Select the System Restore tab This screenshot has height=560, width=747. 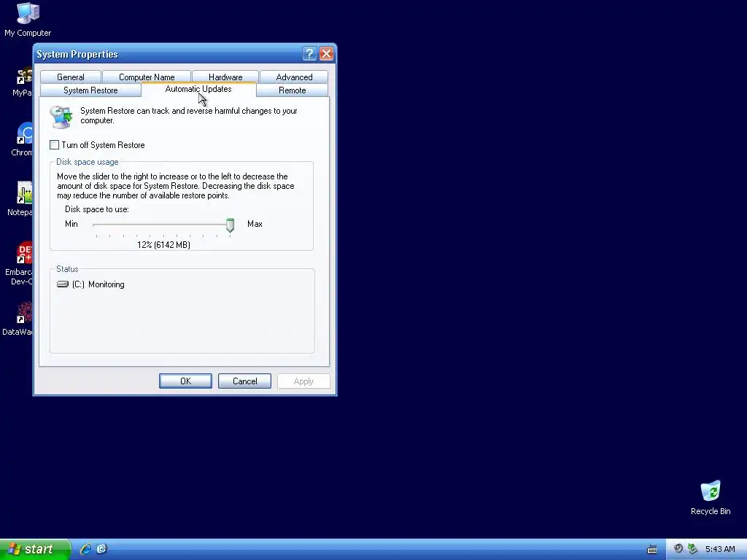90,90
